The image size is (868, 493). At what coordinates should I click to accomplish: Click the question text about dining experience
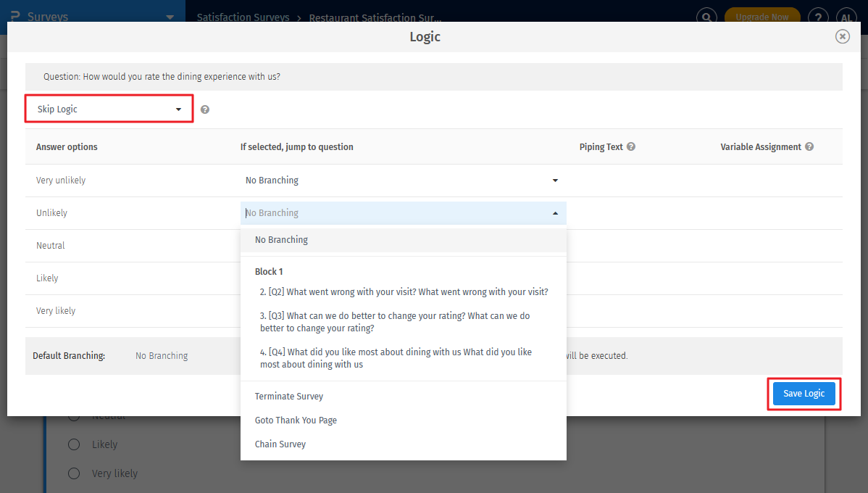click(x=162, y=76)
